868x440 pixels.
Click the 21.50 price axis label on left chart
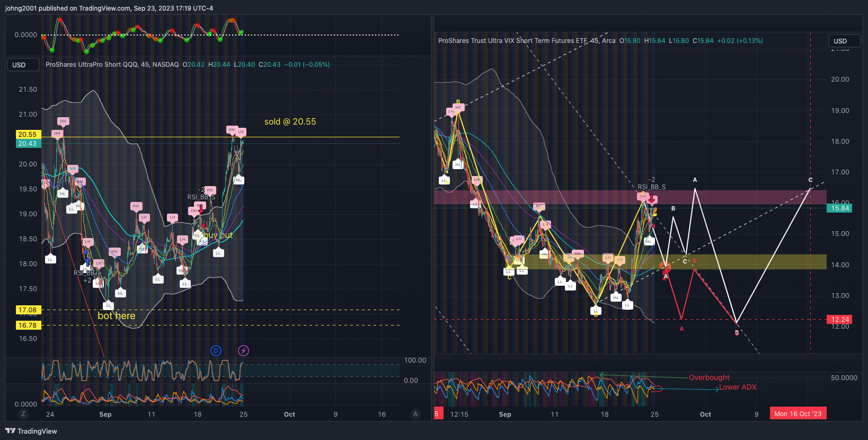28,90
